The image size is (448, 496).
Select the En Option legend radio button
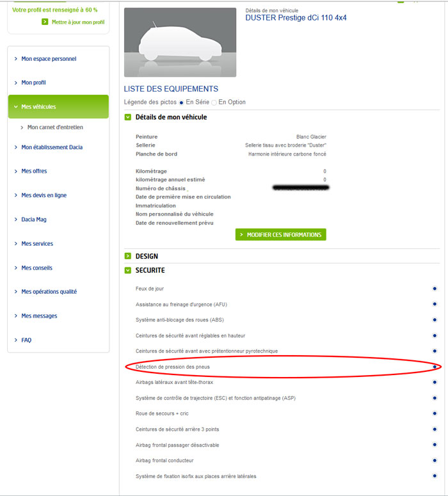[x=214, y=102]
